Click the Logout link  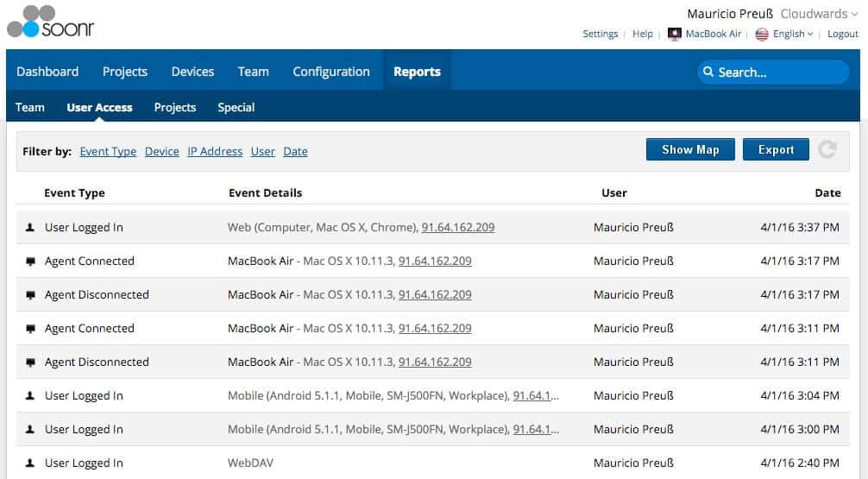click(842, 34)
